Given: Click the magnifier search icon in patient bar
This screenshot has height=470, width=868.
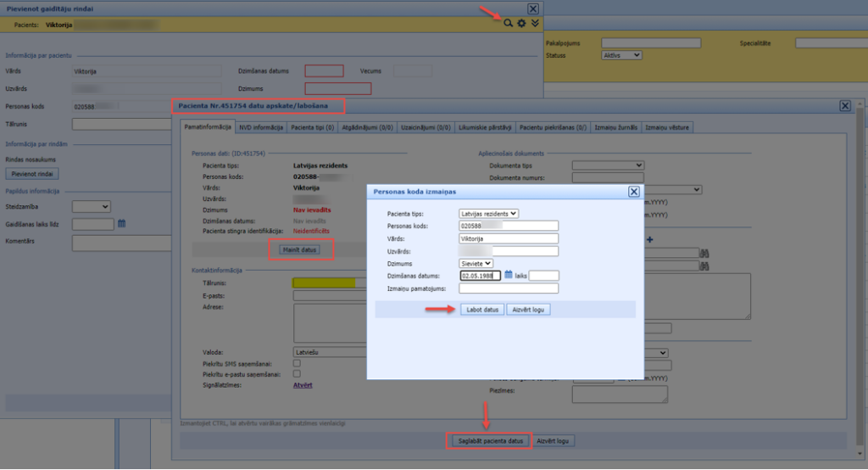Looking at the screenshot, I should click(508, 24).
